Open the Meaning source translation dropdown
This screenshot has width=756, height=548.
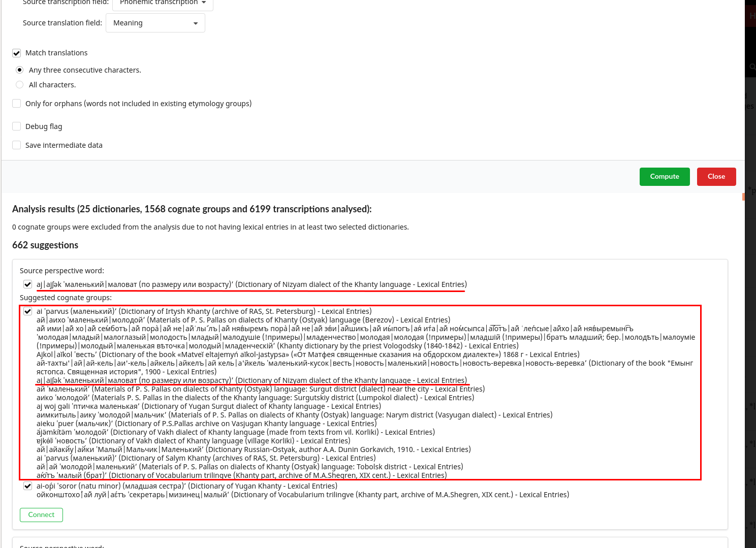click(x=155, y=22)
